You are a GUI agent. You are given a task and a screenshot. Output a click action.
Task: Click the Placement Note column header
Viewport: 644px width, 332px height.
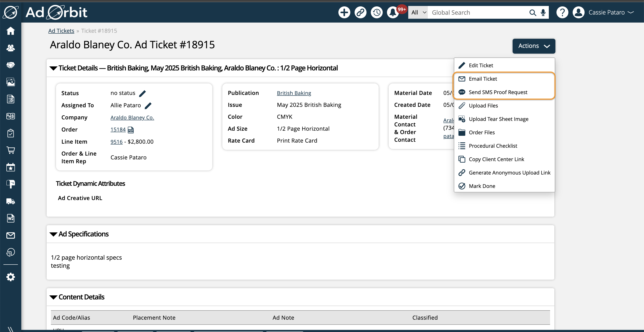tap(154, 318)
